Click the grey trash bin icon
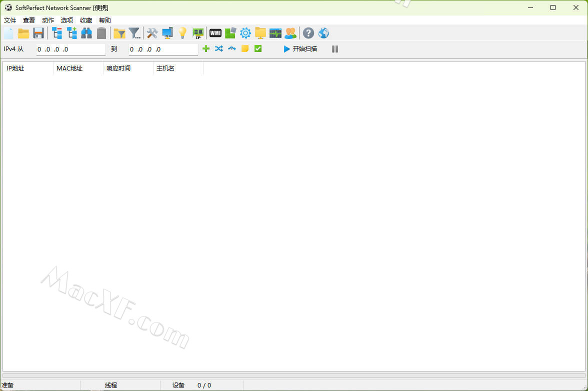 101,33
